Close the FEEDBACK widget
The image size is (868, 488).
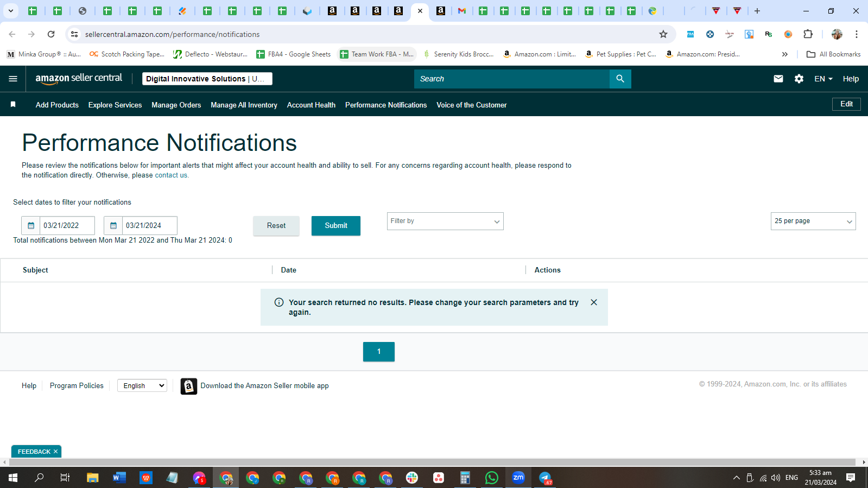[x=55, y=452]
